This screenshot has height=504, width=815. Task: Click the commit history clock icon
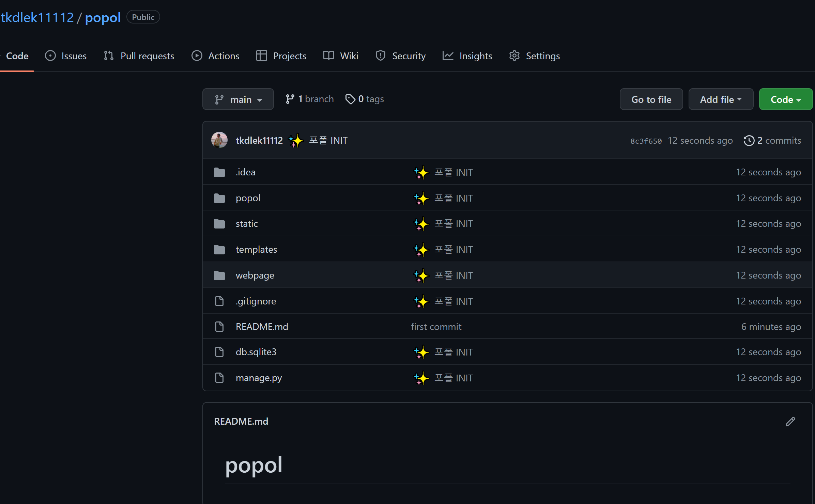pos(749,141)
